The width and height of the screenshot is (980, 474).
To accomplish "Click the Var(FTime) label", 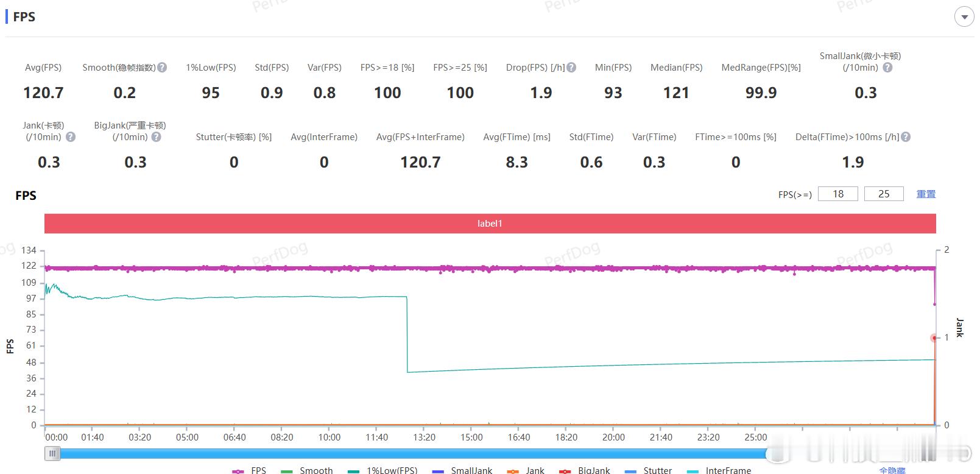I will click(x=654, y=137).
